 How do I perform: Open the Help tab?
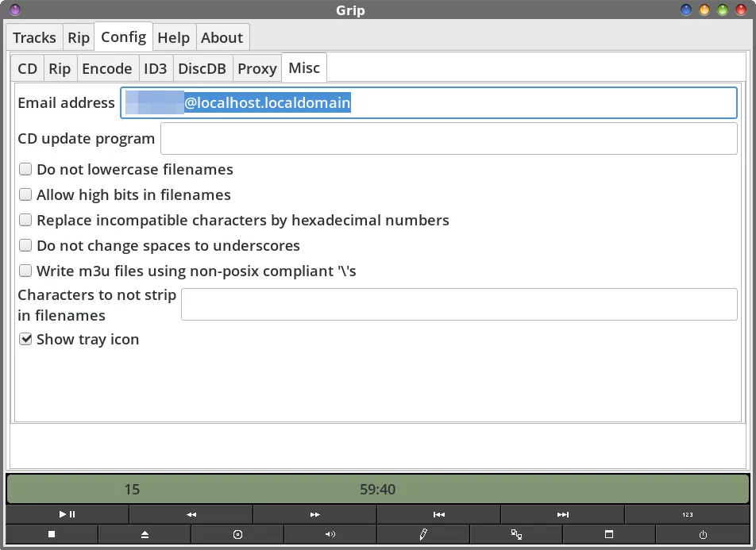pos(174,37)
